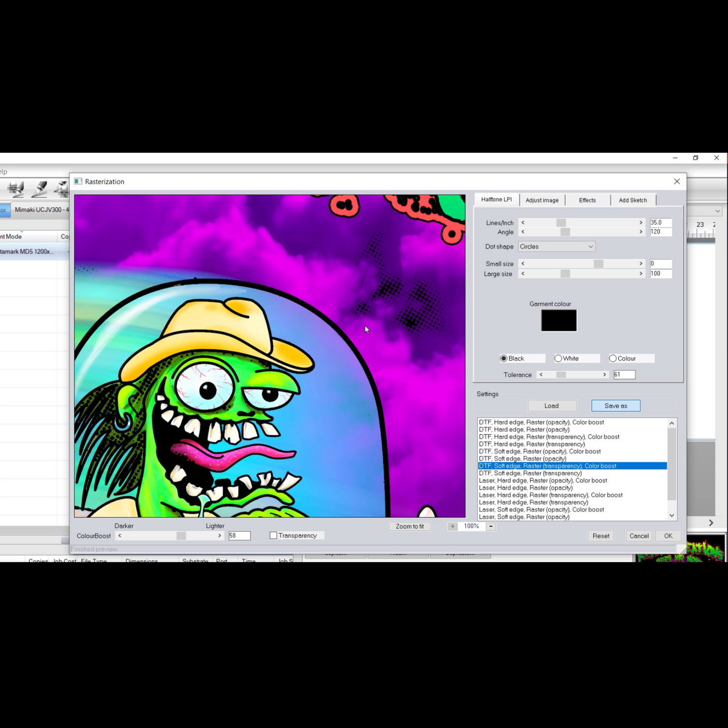The height and width of the screenshot is (728, 728).
Task: Click right scroll arrow in main window
Action: click(x=711, y=523)
